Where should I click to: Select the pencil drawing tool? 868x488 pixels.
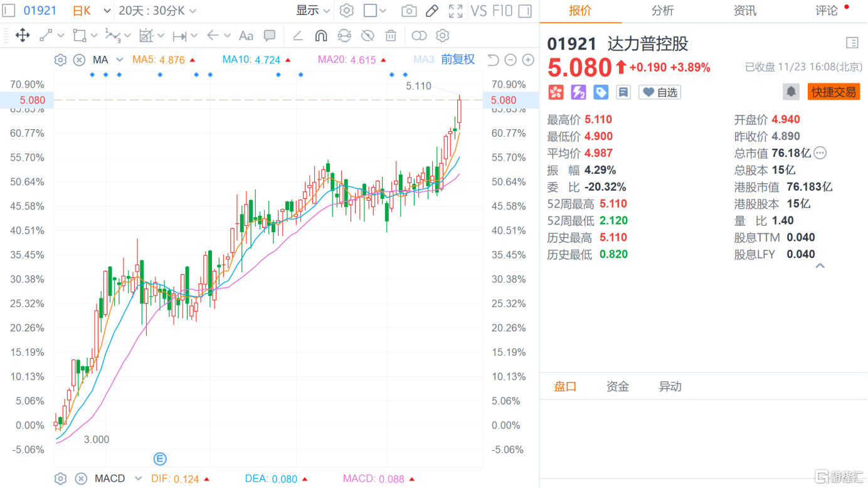pyautogui.click(x=431, y=11)
